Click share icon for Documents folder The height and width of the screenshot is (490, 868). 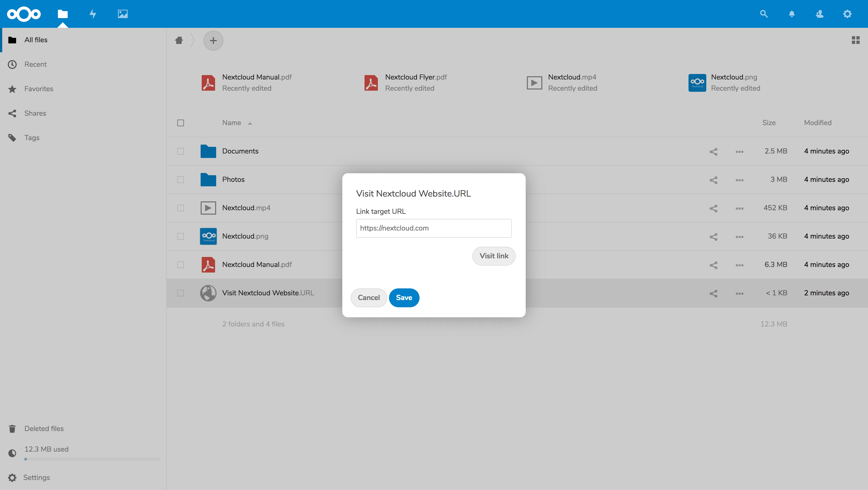pos(713,151)
